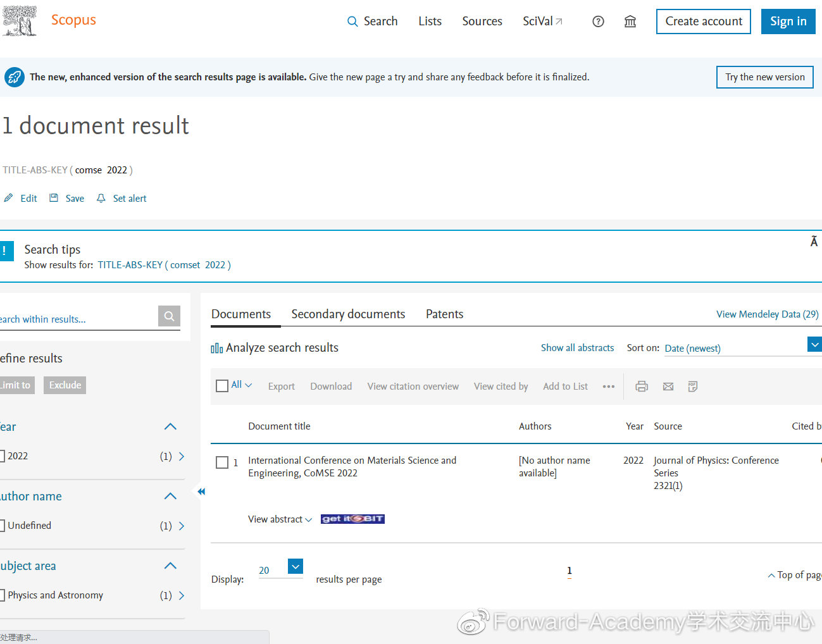Click page number 1 in pagination
The width and height of the screenshot is (822, 644).
570,571
